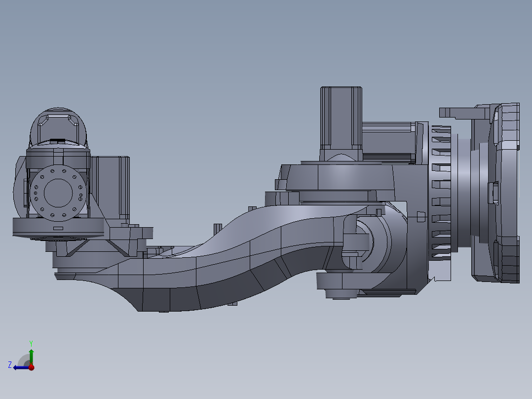The height and width of the screenshot is (399, 532).
Task: Select the domed cap above the left flange
Action: click(58, 128)
